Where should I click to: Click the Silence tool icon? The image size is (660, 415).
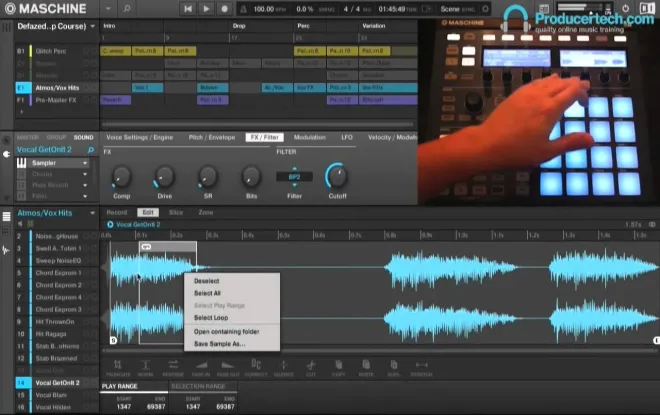coord(283,364)
